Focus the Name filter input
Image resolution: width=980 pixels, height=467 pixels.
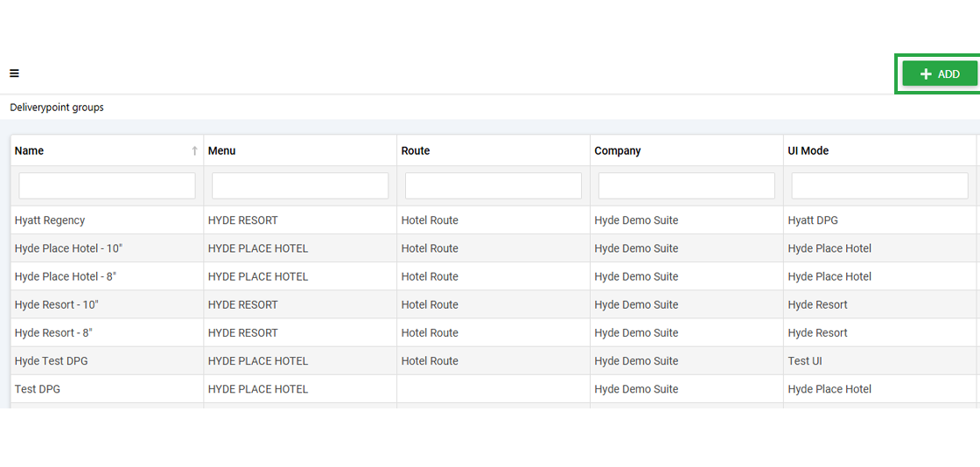click(x=107, y=185)
